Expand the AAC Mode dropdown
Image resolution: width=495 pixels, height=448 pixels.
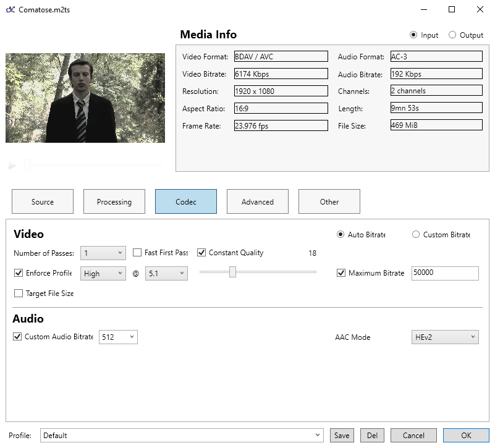(445, 337)
